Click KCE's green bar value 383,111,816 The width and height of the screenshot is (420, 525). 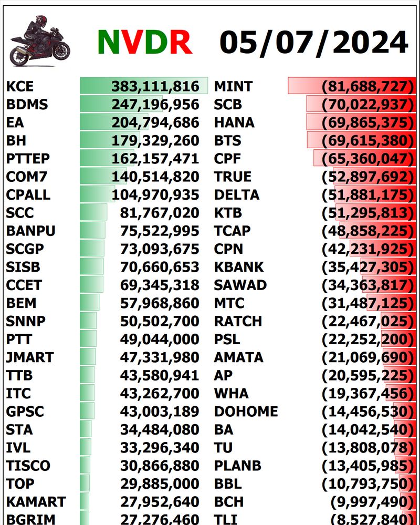(x=155, y=86)
